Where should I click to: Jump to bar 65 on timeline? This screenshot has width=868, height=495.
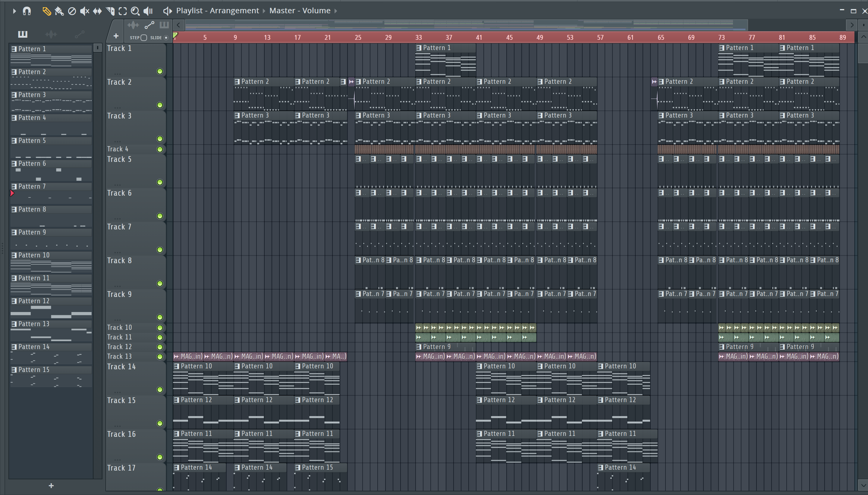pos(661,37)
